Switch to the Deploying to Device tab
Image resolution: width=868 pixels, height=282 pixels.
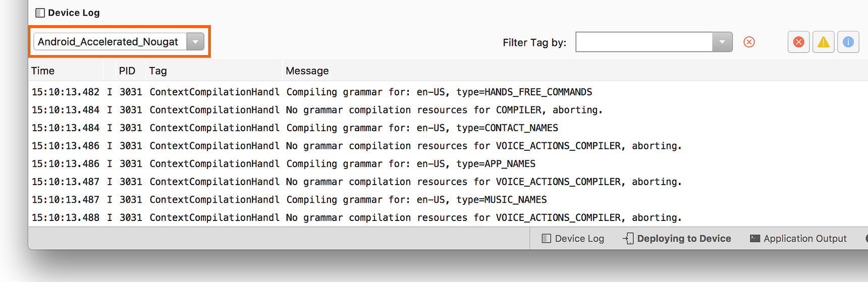tap(677, 239)
